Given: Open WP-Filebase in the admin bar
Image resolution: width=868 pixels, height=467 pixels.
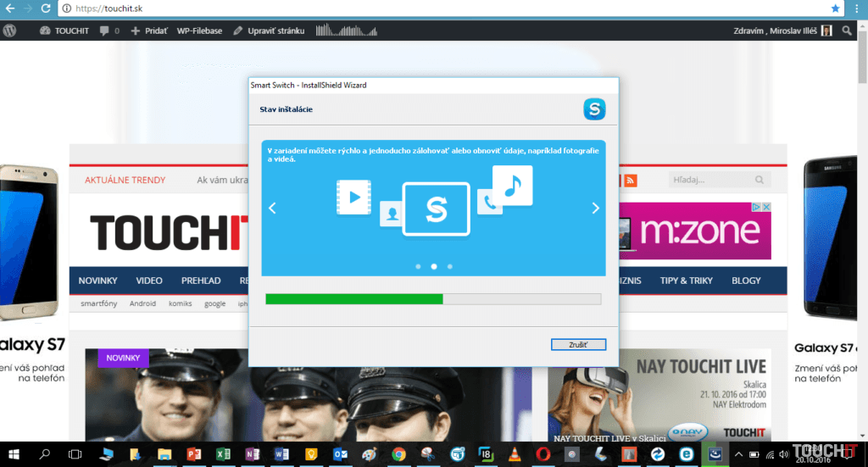Looking at the screenshot, I should click(199, 31).
